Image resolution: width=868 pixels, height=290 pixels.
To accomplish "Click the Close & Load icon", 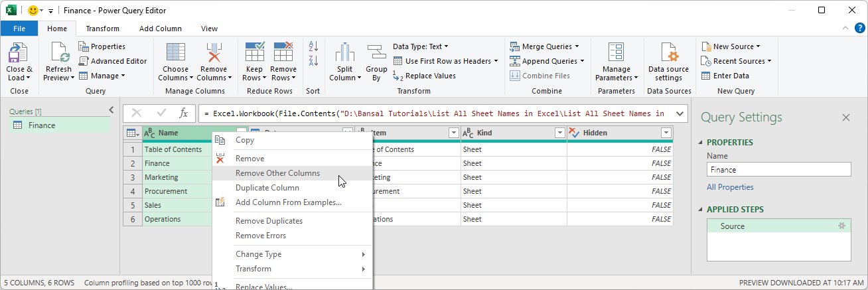I will pyautogui.click(x=19, y=52).
